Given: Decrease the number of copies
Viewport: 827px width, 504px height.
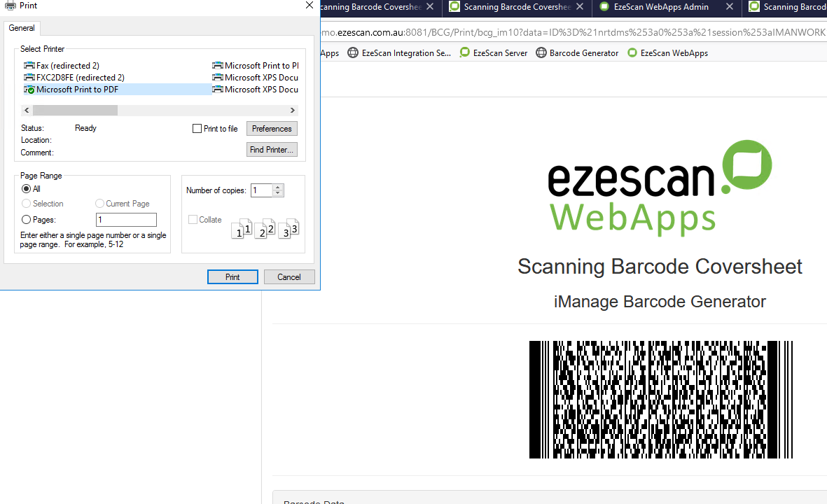Looking at the screenshot, I should [x=278, y=194].
